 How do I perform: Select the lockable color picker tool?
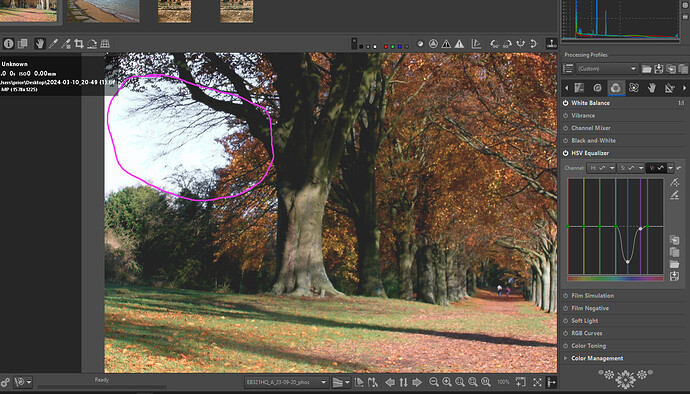click(66, 43)
